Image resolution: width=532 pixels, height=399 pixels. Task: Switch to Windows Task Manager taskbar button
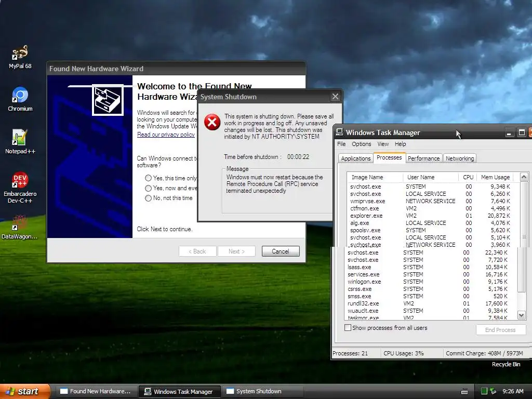[180, 391]
